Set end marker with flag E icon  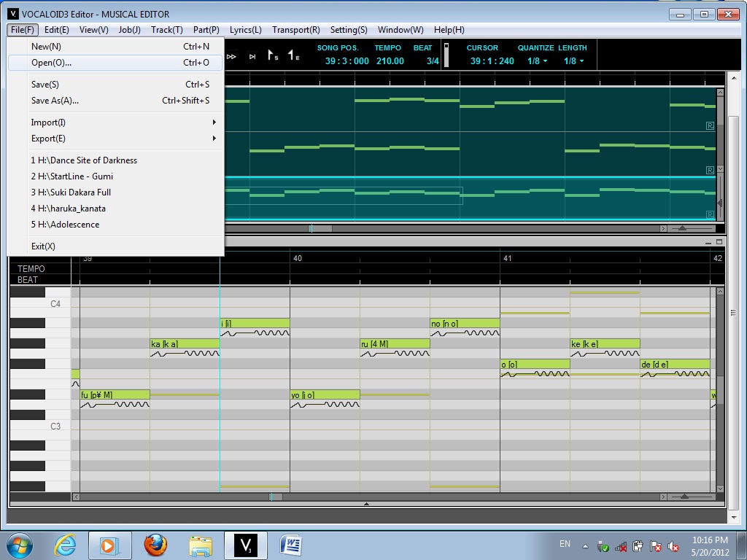[x=293, y=55]
